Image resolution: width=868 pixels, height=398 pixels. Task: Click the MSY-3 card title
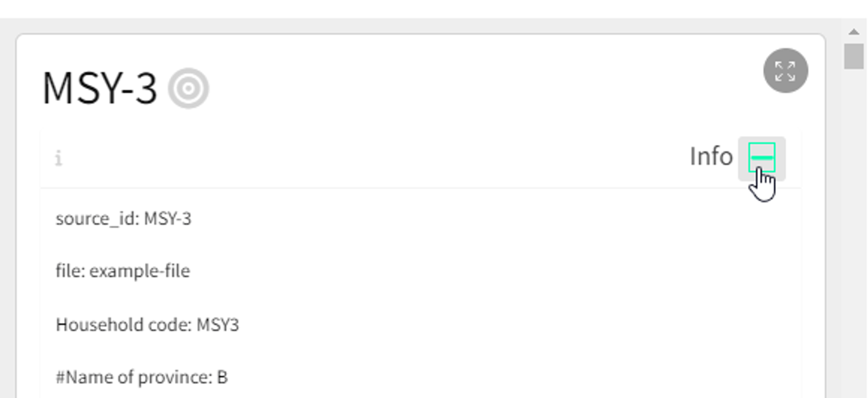(99, 89)
